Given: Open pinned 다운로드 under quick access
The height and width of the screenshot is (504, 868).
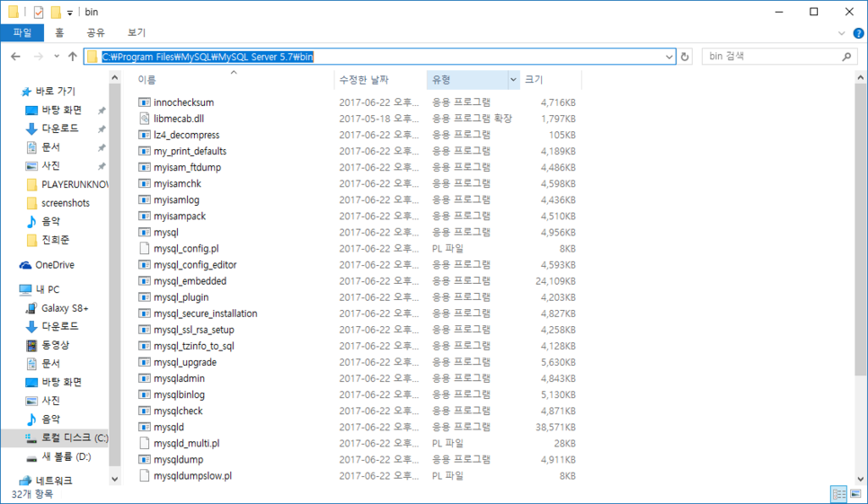Looking at the screenshot, I should pyautogui.click(x=60, y=128).
